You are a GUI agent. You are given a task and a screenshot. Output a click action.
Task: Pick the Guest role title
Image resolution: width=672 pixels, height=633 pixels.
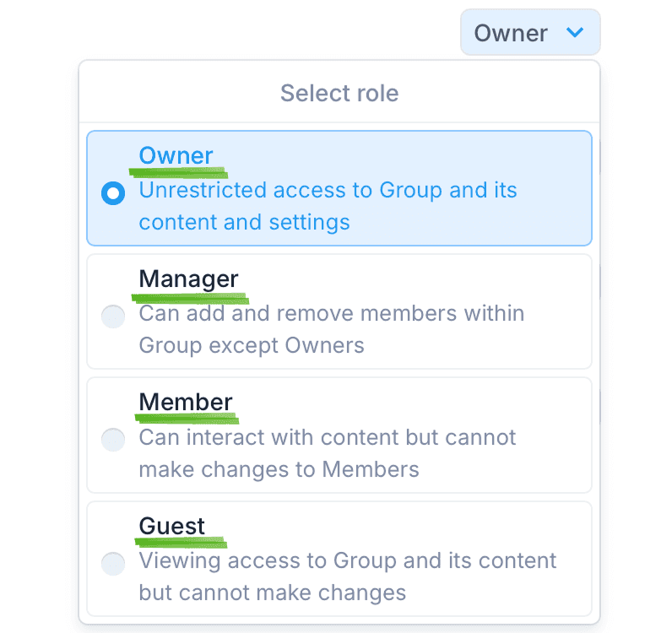click(x=172, y=526)
